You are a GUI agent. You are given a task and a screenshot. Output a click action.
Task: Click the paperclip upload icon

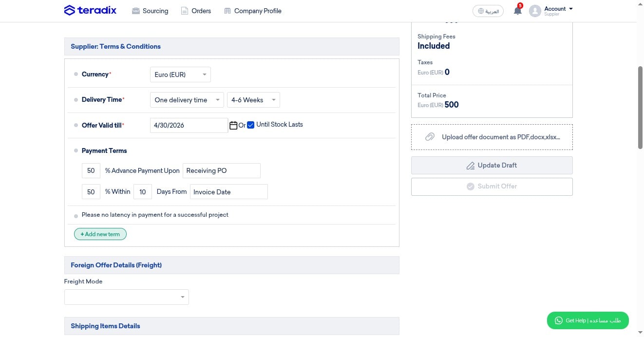430,137
